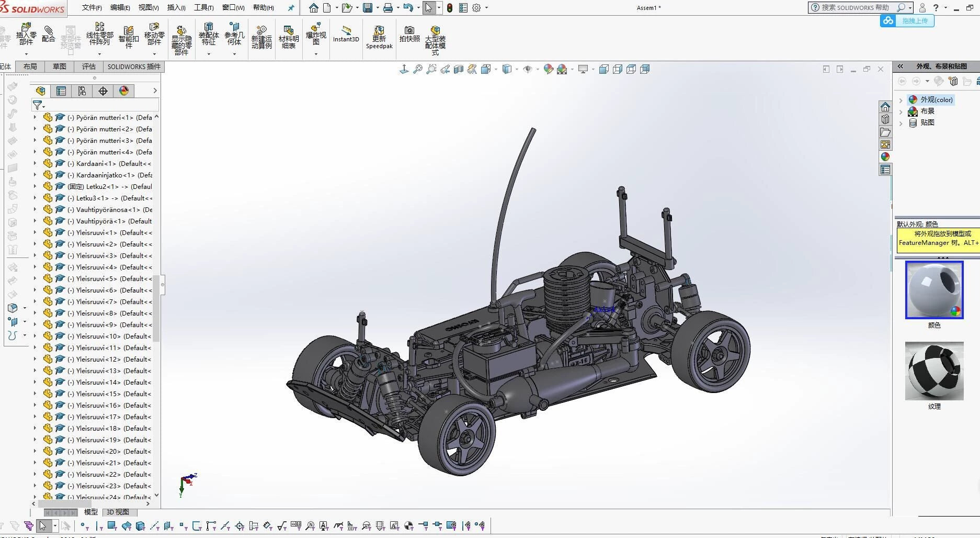Screen dimensions: 980x538
Task: Toggle the ConfigurationManager tab icon
Action: coord(82,91)
